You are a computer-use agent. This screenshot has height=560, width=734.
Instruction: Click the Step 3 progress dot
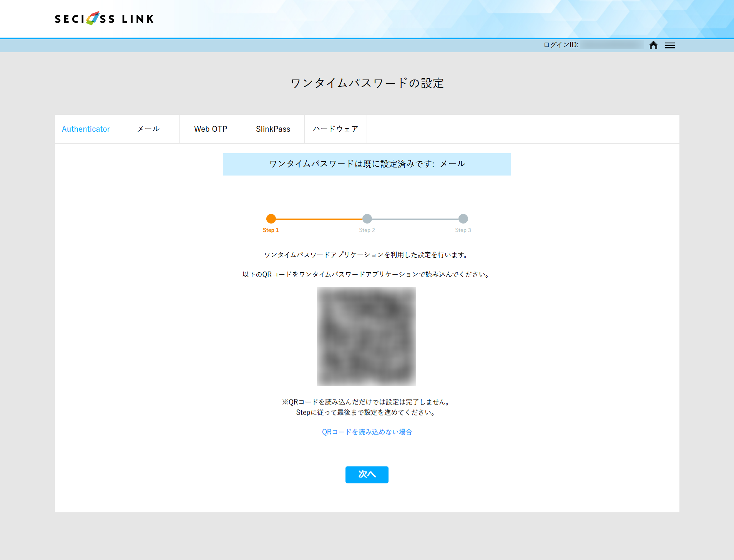point(463,219)
